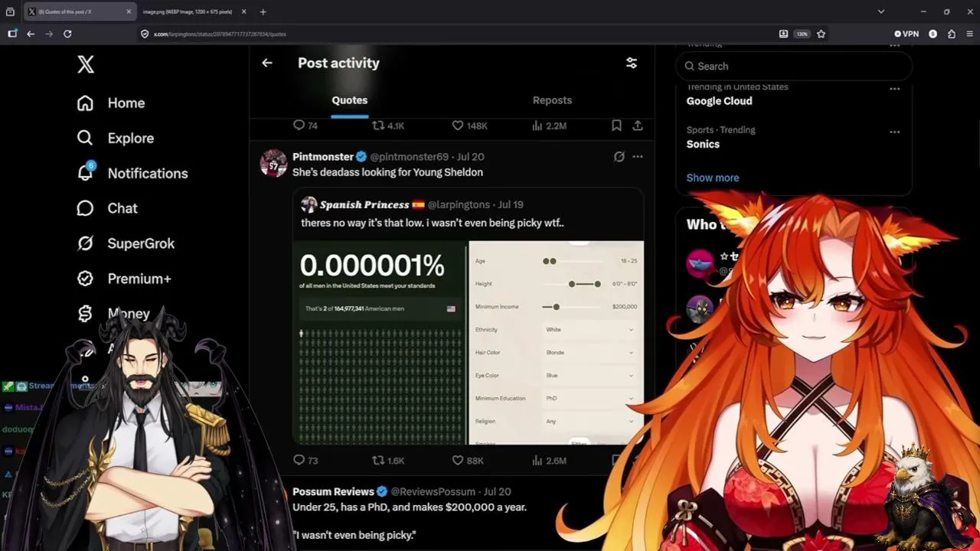Open SuperGrok in the X sidebar

[126, 243]
